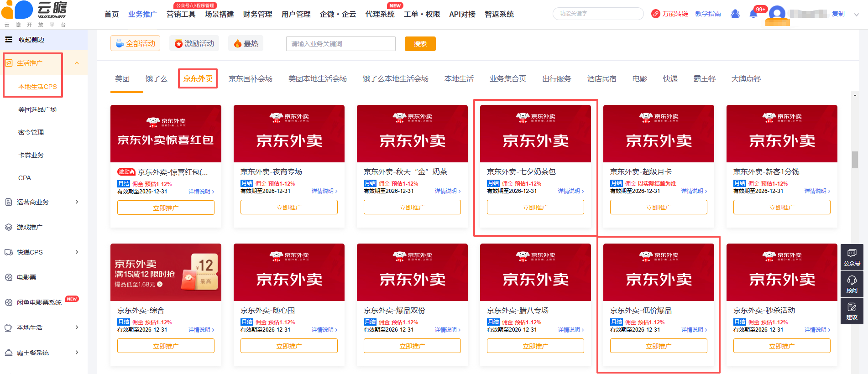The height and width of the screenshot is (374, 868).
Task: Expand the 霸王餐系统 sidebar section
Action: (x=77, y=353)
